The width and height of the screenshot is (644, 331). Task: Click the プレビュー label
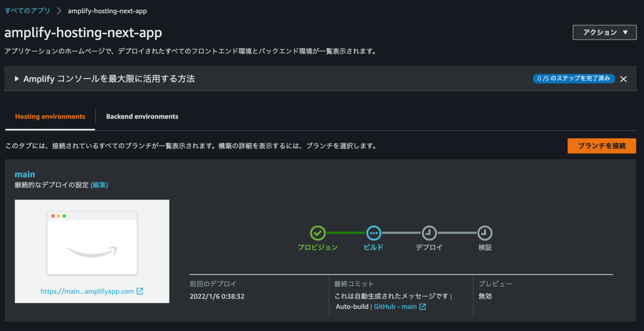pos(495,284)
